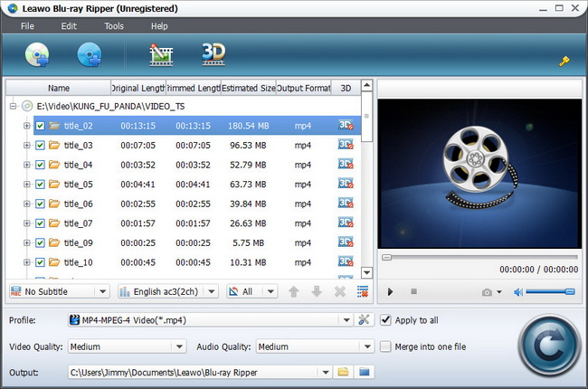Open profile settings wrench icon
This screenshot has width=588, height=389.
click(364, 320)
